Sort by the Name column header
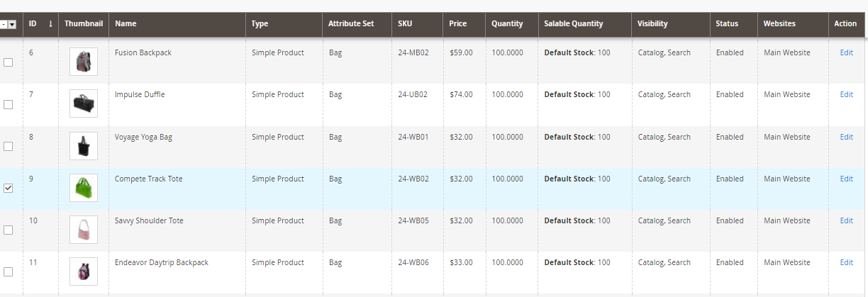Screen dimensions: 868x297 click(x=177, y=24)
